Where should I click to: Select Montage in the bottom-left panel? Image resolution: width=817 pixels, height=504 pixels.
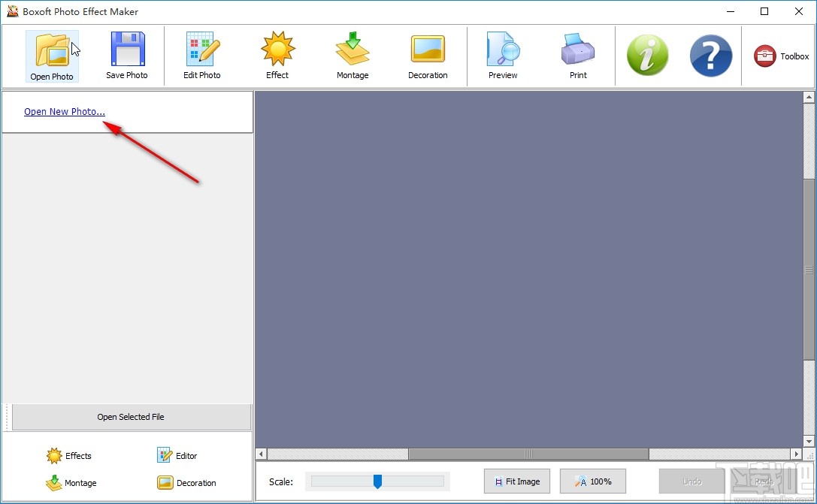[71, 483]
